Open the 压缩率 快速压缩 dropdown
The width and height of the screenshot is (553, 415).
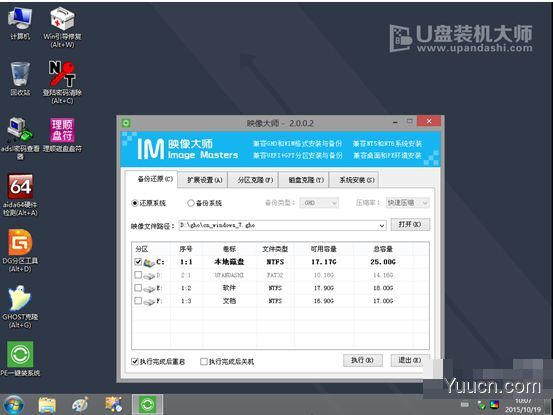coord(408,203)
